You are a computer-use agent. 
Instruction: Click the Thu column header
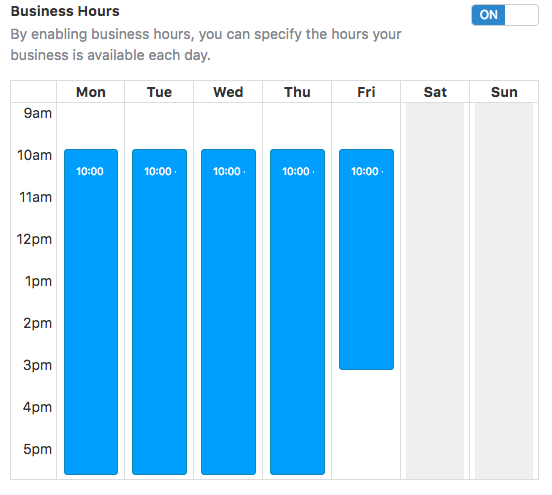297,92
